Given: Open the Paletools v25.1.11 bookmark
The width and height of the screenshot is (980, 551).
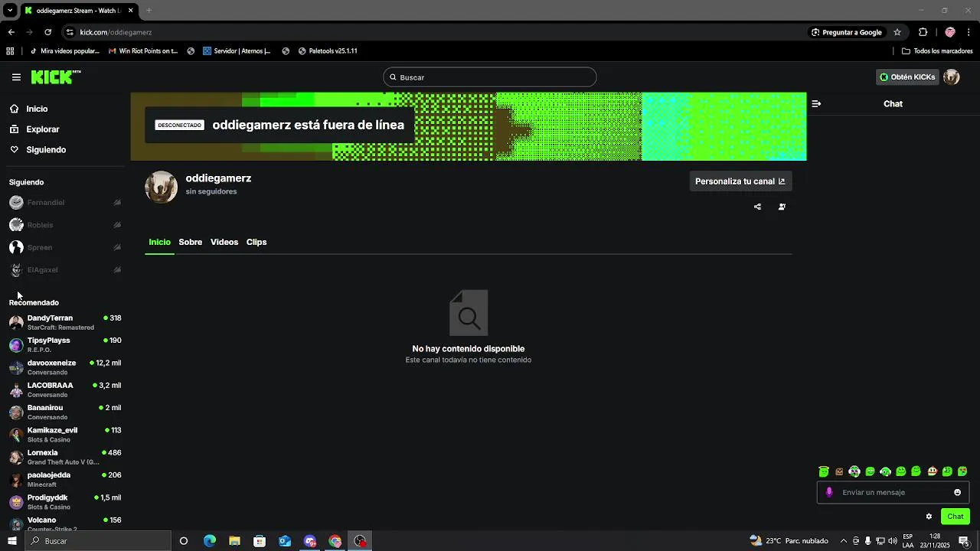Looking at the screenshot, I should click(328, 51).
